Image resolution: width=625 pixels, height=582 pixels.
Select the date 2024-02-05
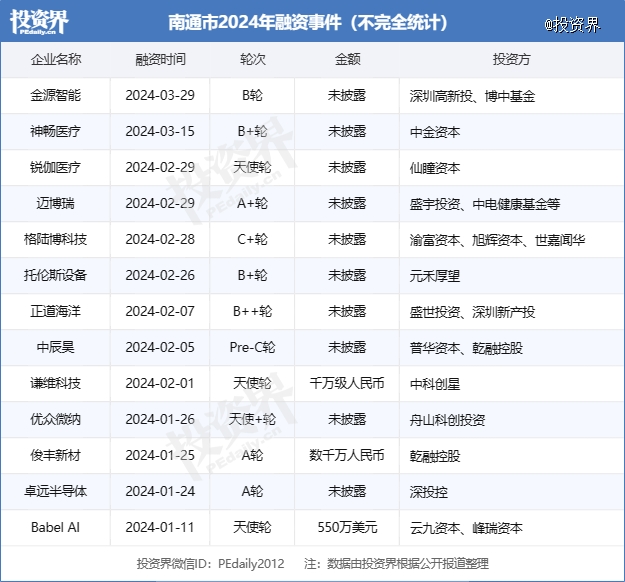(160, 347)
